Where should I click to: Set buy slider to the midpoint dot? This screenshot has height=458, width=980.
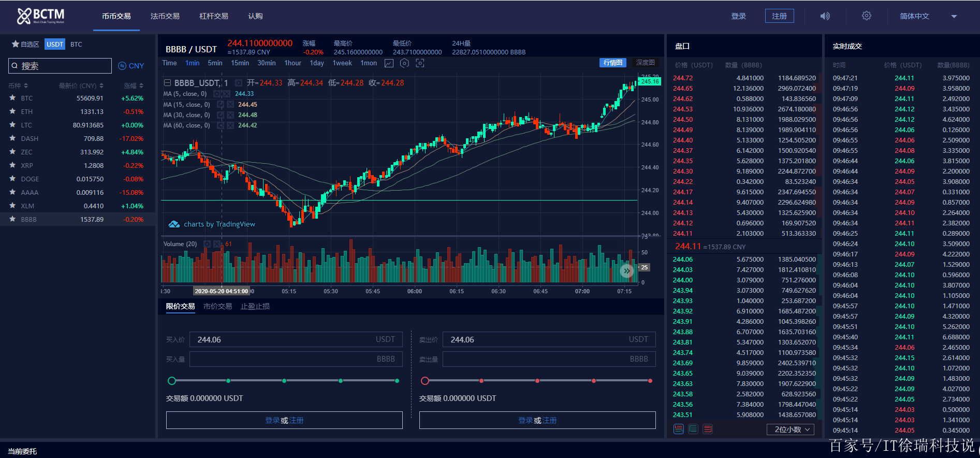pos(284,381)
